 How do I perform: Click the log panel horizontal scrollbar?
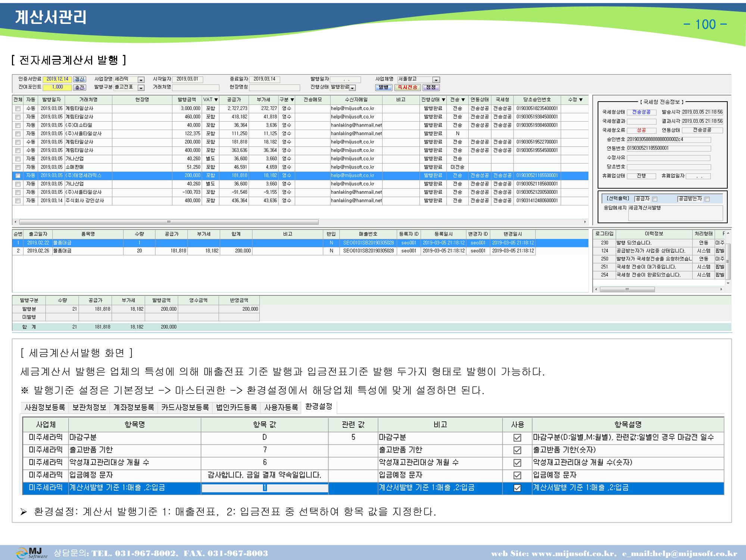point(627,289)
